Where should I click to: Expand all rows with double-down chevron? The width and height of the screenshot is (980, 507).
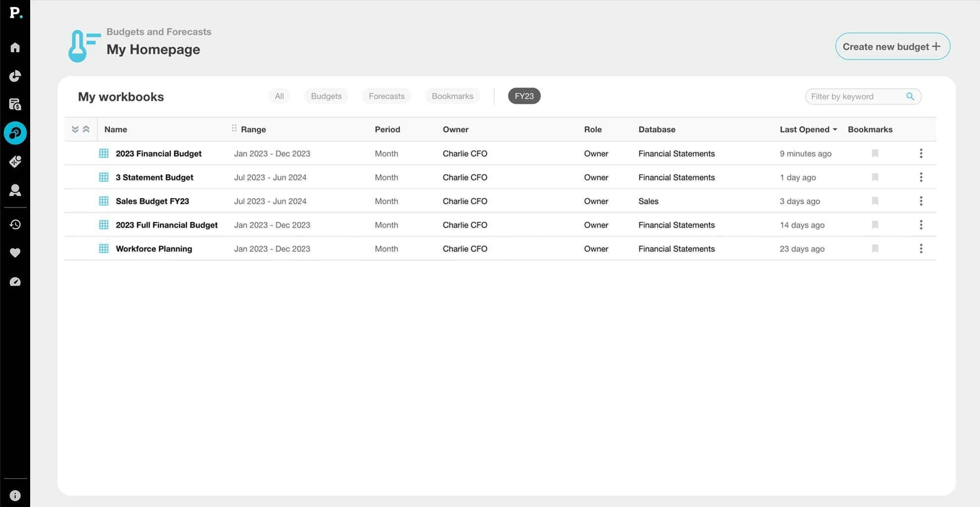click(x=75, y=129)
